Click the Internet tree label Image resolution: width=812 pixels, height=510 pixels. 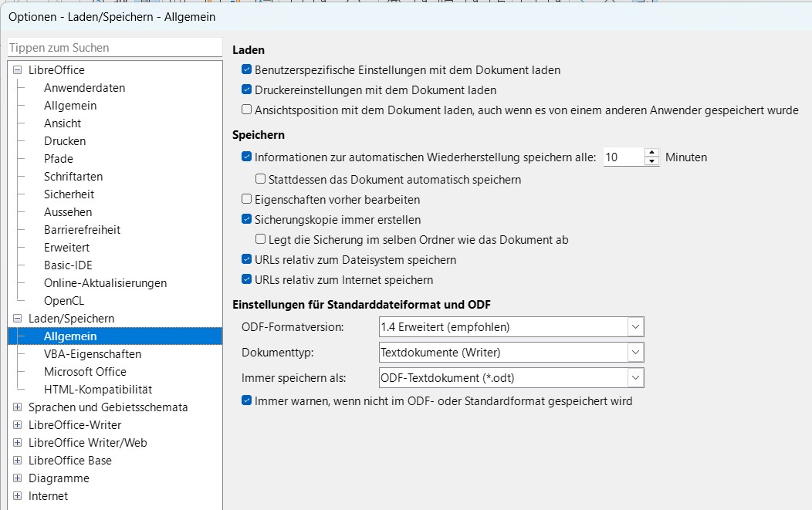(48, 496)
